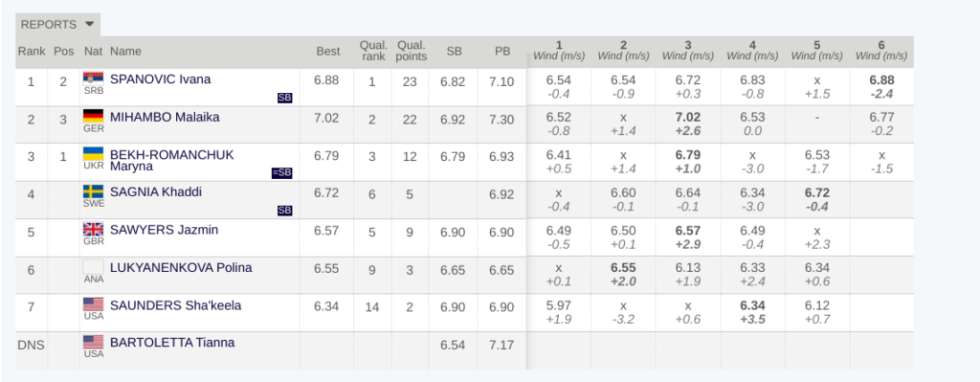Open the REPORTS dropdown menu
The image size is (980, 382).
(x=57, y=24)
